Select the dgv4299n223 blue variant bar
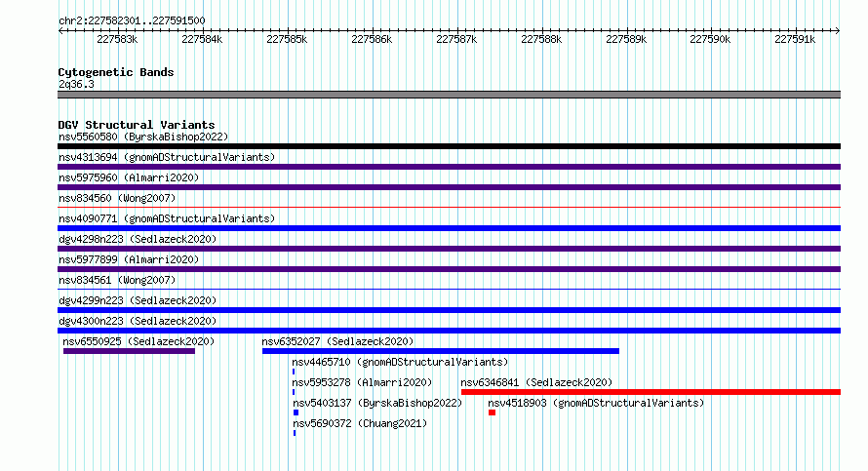 tap(449, 310)
